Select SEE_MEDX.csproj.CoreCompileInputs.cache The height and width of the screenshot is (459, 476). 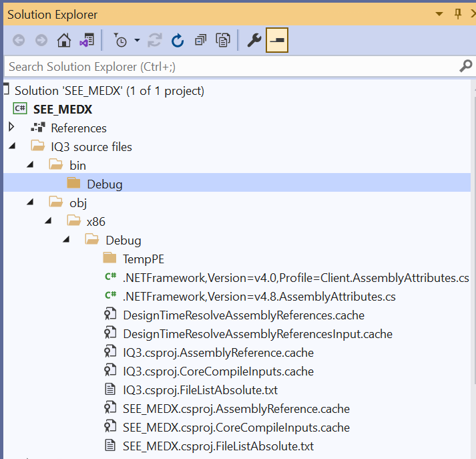coord(236,428)
